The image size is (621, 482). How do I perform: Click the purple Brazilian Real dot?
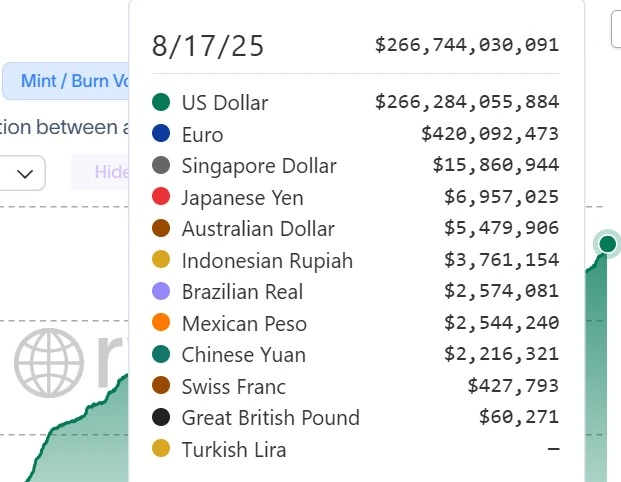pos(161,292)
